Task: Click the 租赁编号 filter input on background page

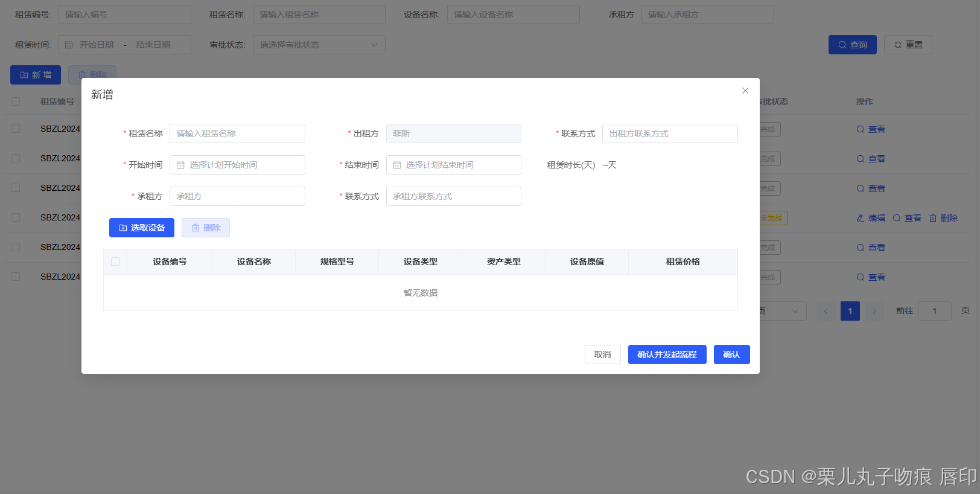Action: 125,14
